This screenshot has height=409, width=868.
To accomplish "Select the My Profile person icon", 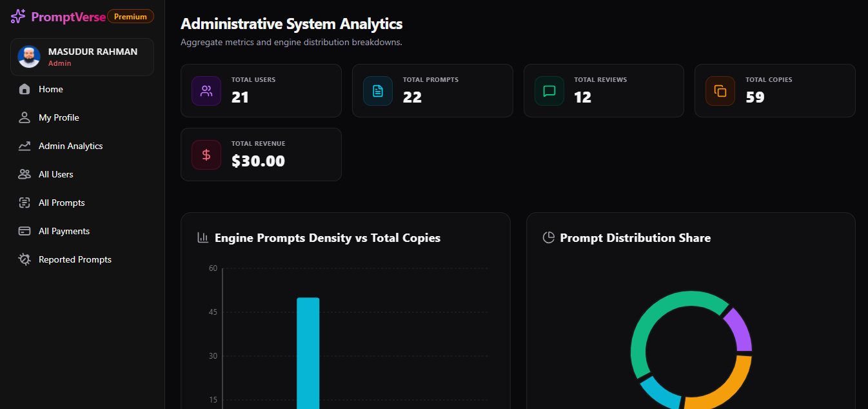I will [25, 117].
